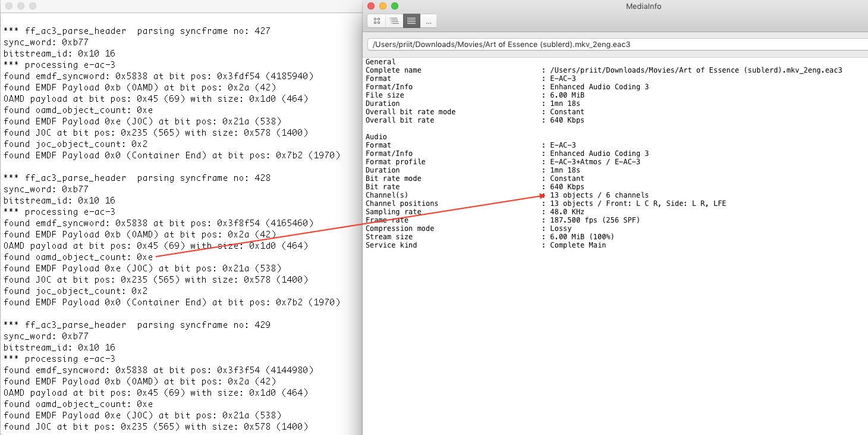Close the MediaInfo window with red button
Image resolution: width=868 pixels, height=435 pixels.
[x=371, y=6]
